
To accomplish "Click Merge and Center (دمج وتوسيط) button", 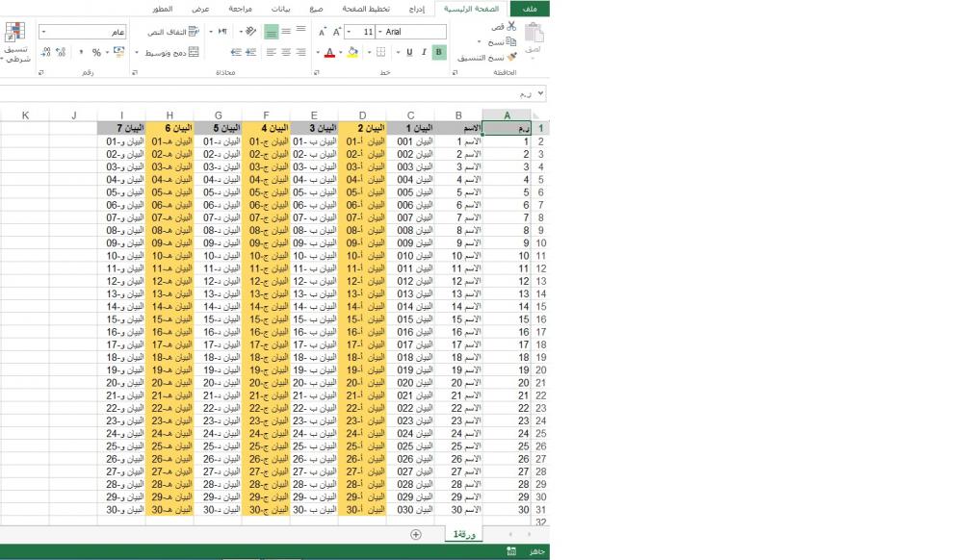I will click(x=172, y=52).
